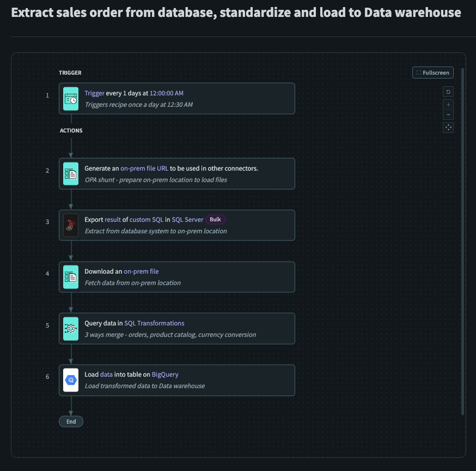
Task: Click the on-prem file download icon on step 4
Action: coord(70,277)
